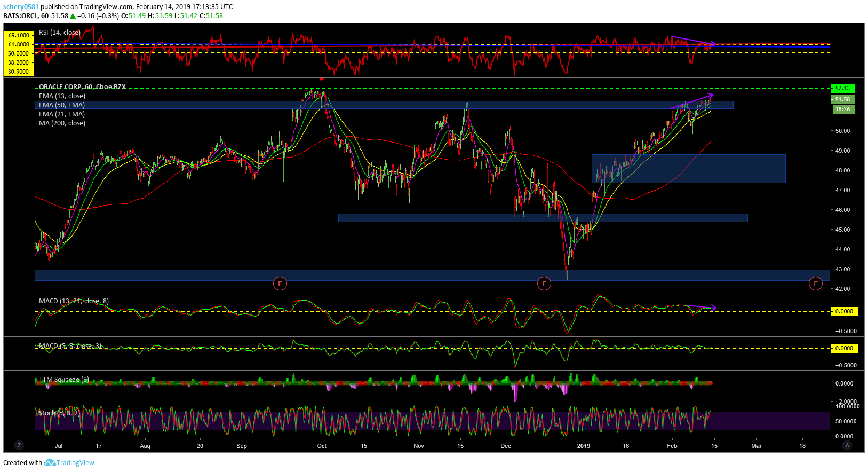
Task: Click the Mar label on the time axis
Action: [x=756, y=446]
